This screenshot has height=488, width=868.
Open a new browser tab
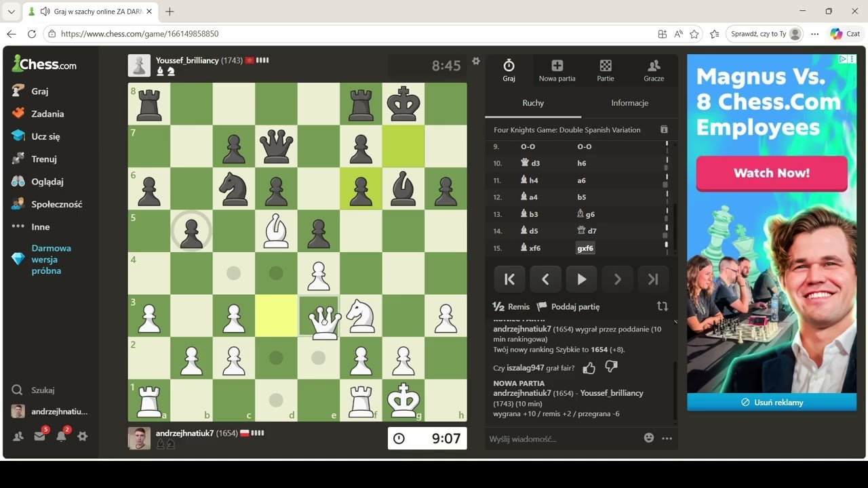point(170,12)
